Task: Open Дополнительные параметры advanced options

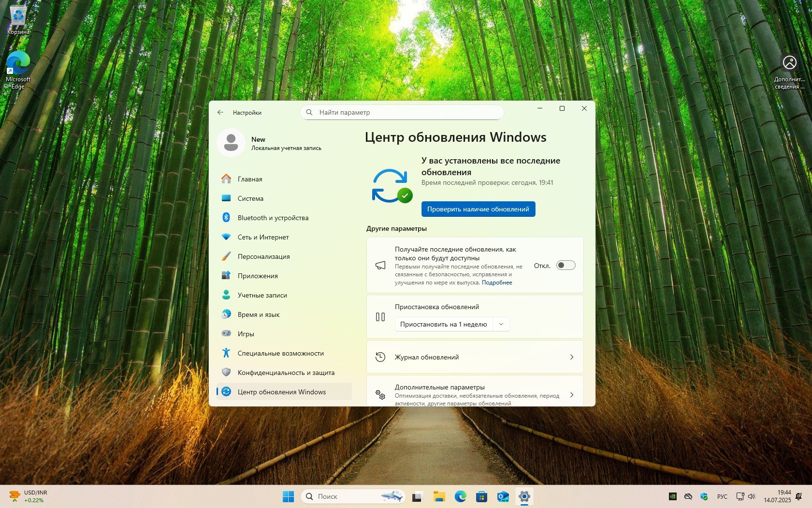Action: coord(475,394)
